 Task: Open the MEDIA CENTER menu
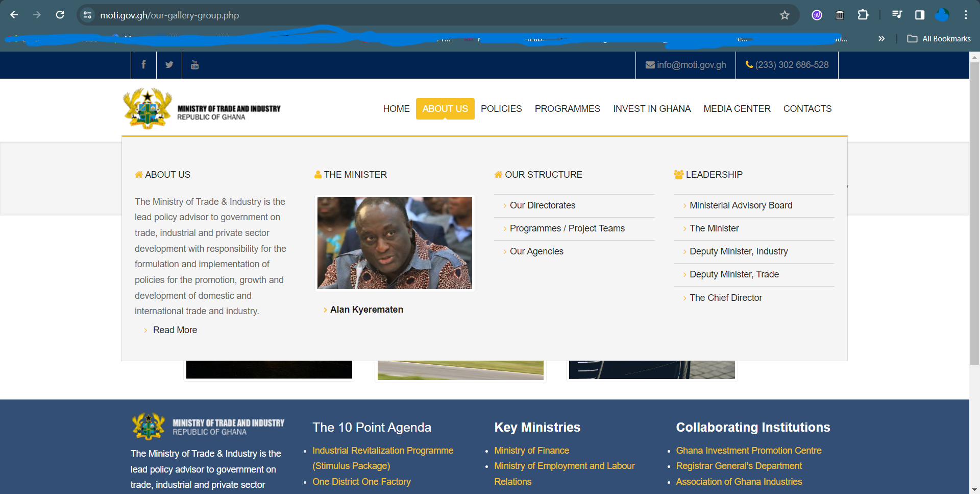click(737, 109)
